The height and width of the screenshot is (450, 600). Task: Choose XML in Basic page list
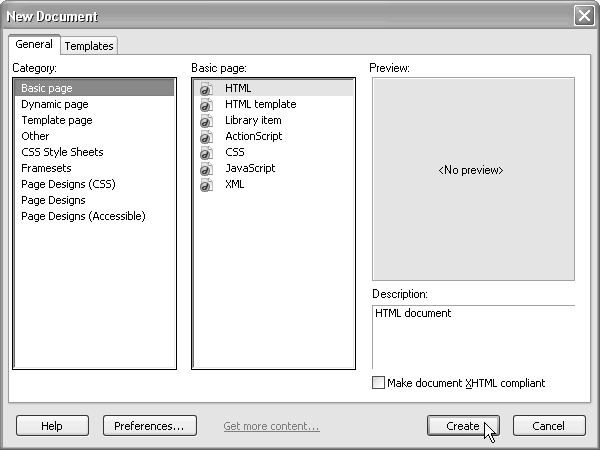tap(273, 184)
